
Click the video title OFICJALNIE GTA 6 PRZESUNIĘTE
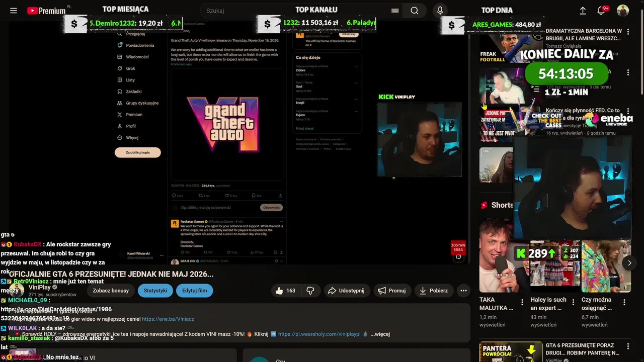[x=111, y=274]
